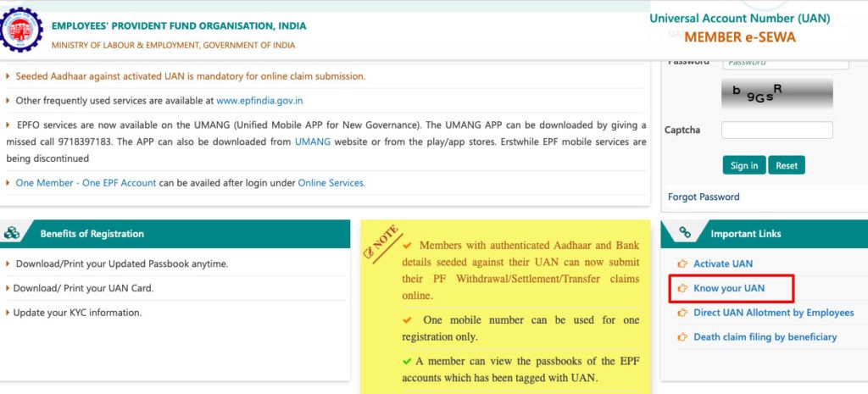The width and height of the screenshot is (868, 394).
Task: Open the UMANG website link
Action: click(x=313, y=142)
